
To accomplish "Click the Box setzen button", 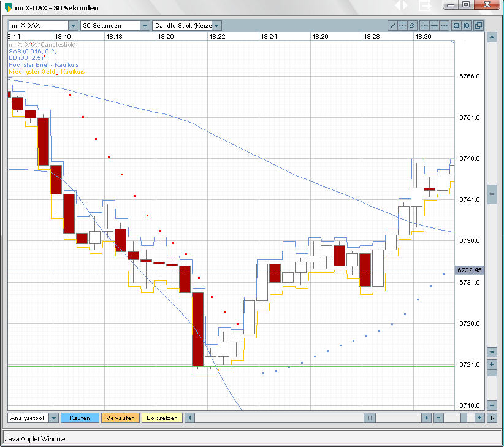I will click(162, 418).
